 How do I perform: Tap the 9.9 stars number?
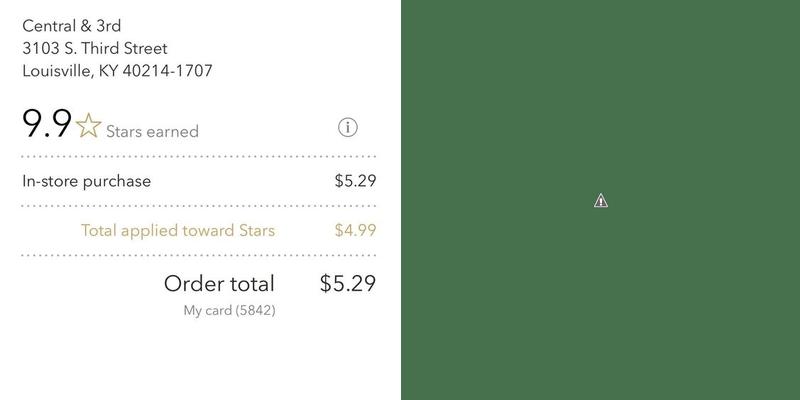click(46, 125)
